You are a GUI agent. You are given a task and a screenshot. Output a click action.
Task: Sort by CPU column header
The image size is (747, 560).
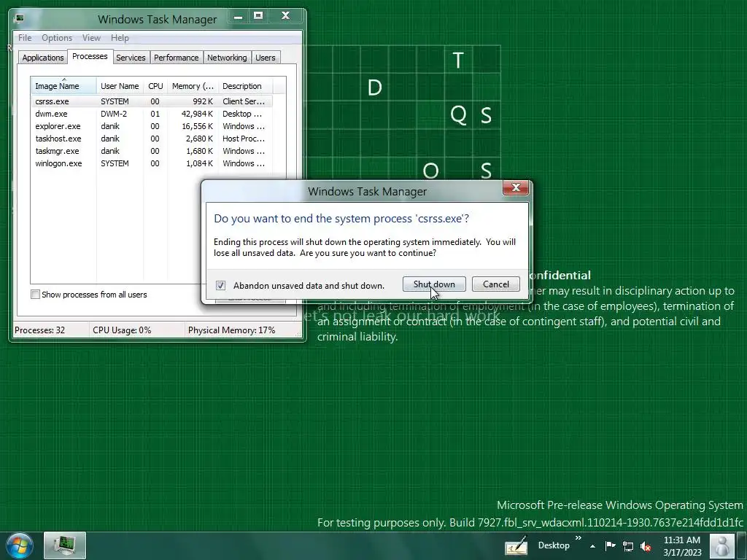(155, 86)
